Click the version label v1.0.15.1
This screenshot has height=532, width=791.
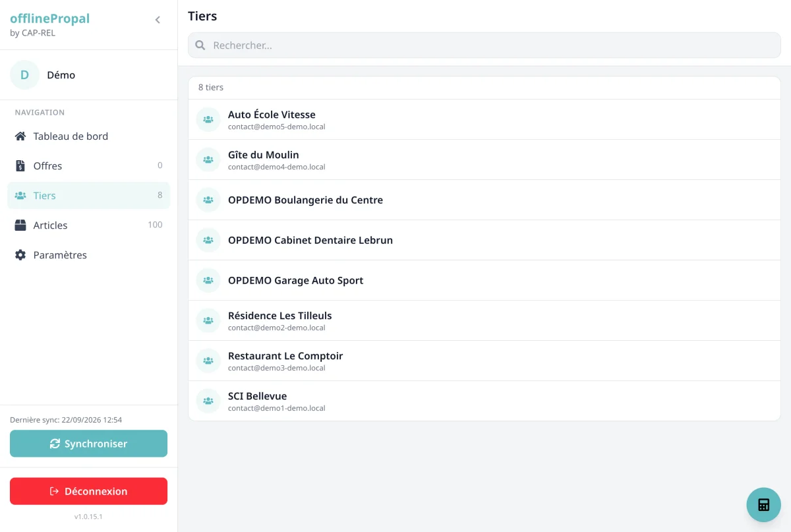(x=88, y=517)
